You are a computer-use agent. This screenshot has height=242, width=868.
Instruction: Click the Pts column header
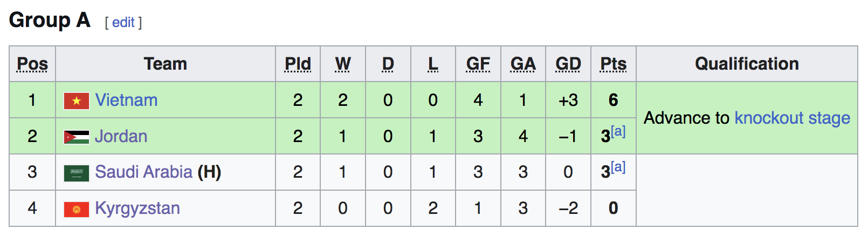click(x=613, y=64)
